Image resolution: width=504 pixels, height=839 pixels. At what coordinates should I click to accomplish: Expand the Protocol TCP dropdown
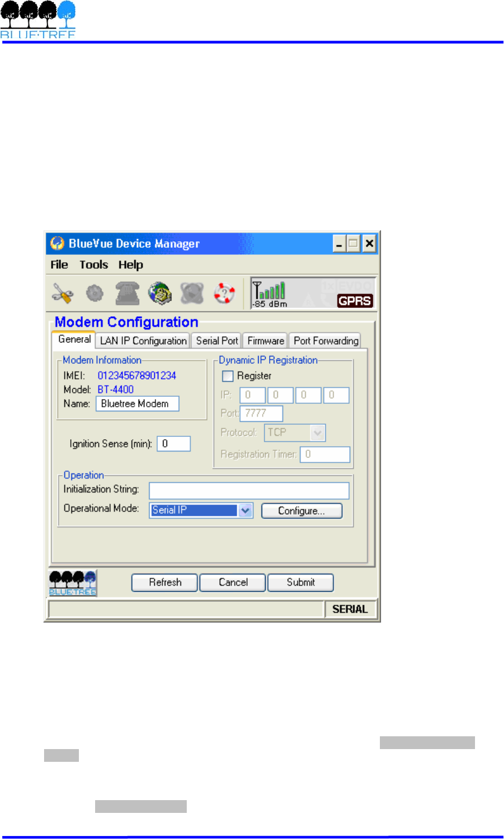click(317, 433)
